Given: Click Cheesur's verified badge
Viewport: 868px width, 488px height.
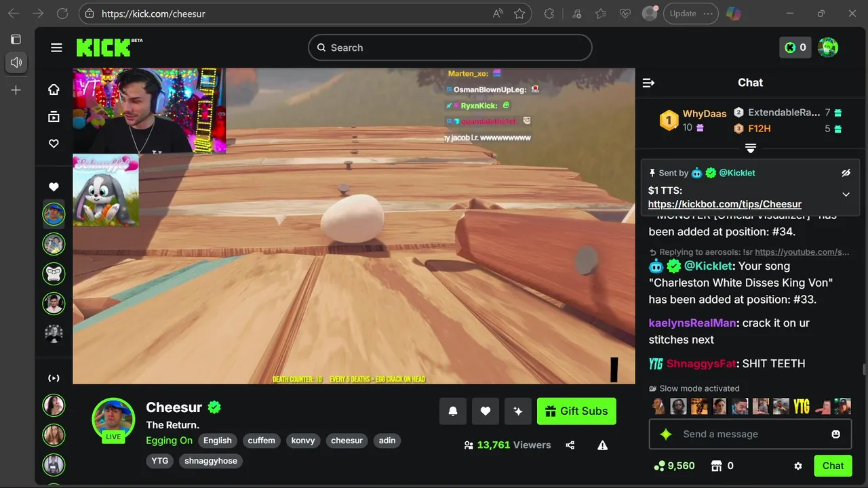Looking at the screenshot, I should 214,407.
